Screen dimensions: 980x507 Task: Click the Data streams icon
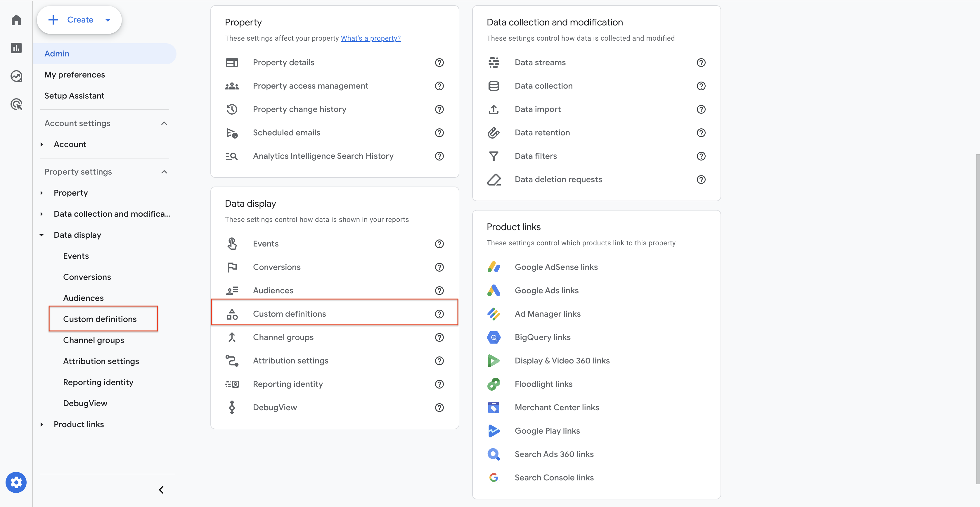tap(494, 62)
